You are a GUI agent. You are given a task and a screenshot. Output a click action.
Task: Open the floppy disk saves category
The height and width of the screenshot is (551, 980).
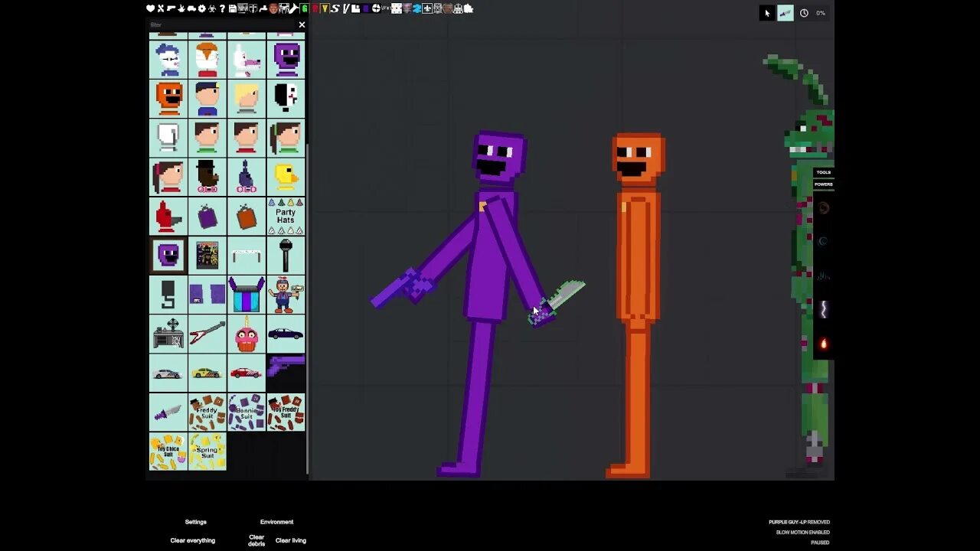[x=232, y=8]
